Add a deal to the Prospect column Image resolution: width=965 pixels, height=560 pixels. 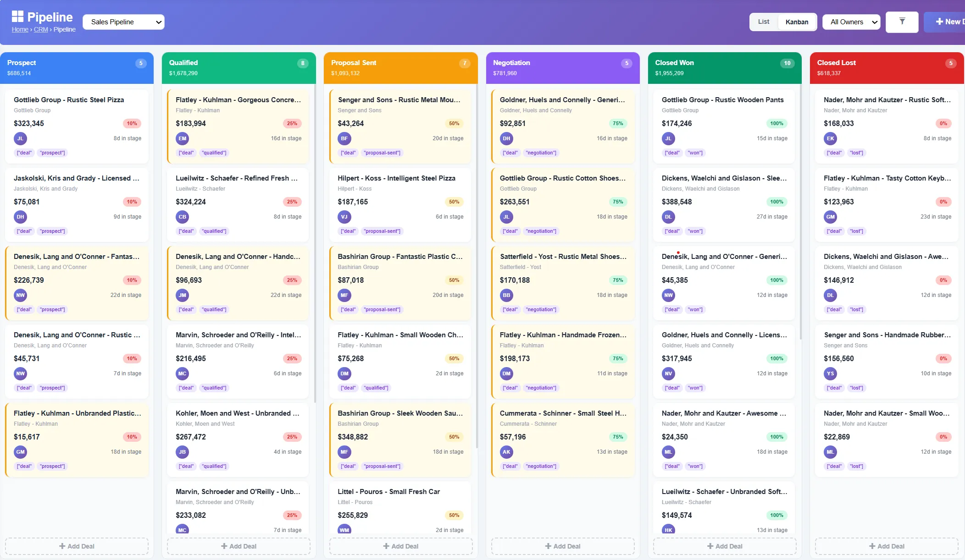pyautogui.click(x=77, y=546)
